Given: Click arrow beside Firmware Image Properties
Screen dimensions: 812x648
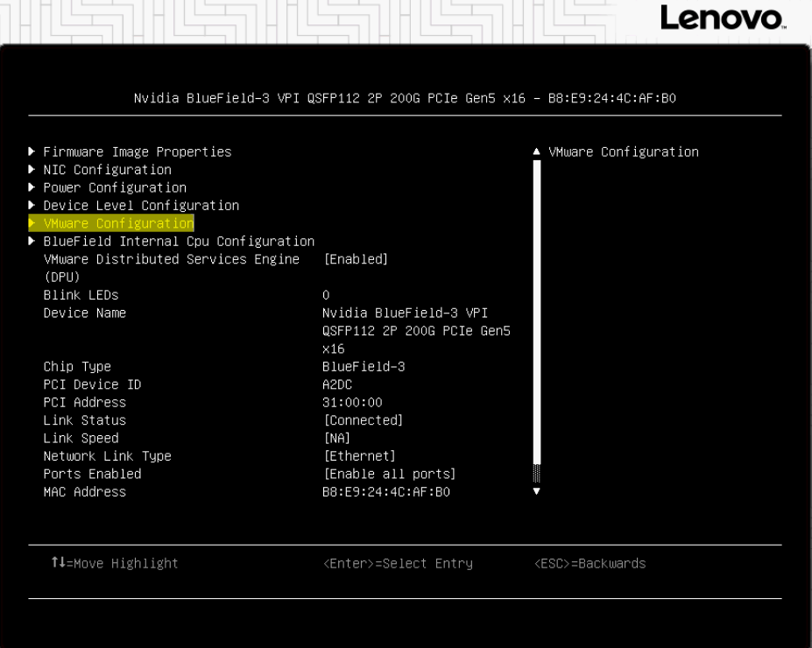Looking at the screenshot, I should (32, 151).
